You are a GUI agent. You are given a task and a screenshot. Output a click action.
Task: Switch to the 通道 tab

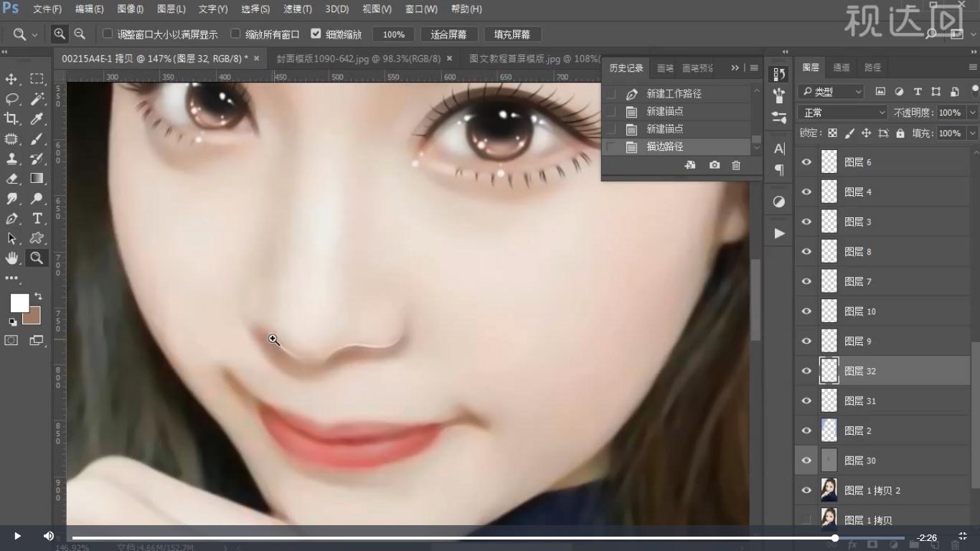pos(842,67)
